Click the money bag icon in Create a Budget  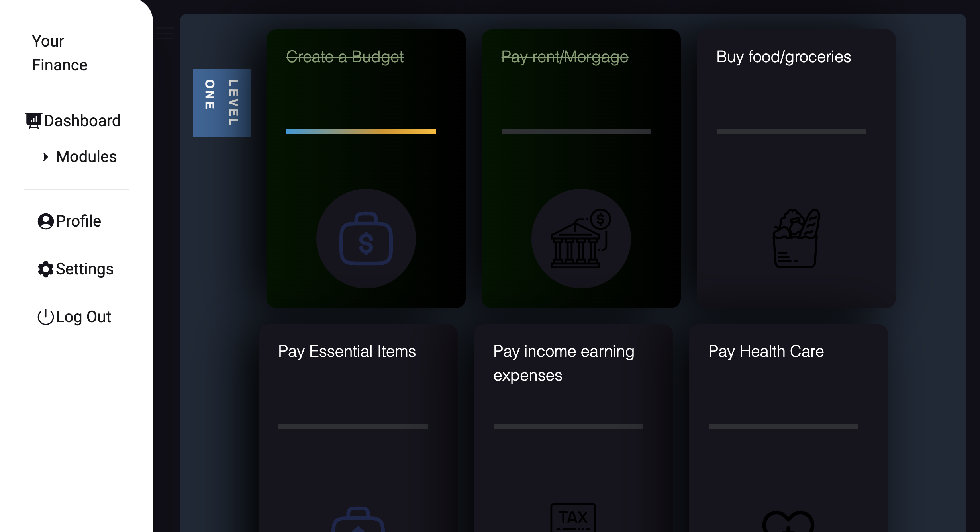tap(366, 239)
